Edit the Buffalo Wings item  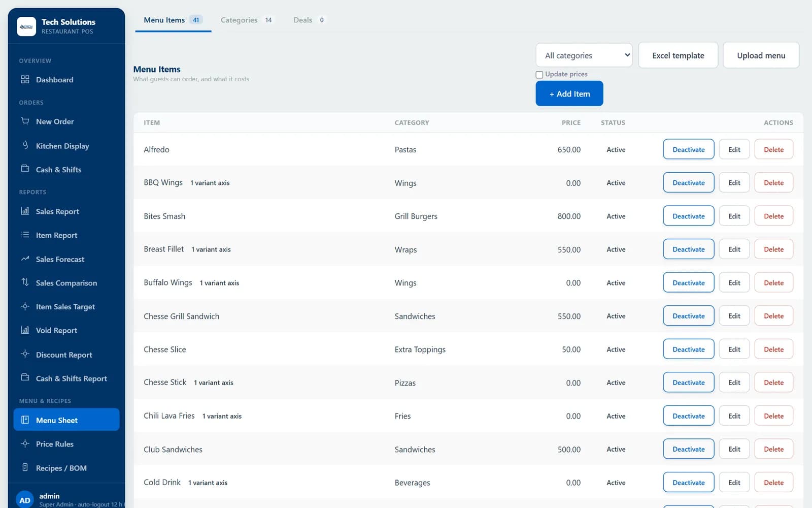(x=734, y=282)
